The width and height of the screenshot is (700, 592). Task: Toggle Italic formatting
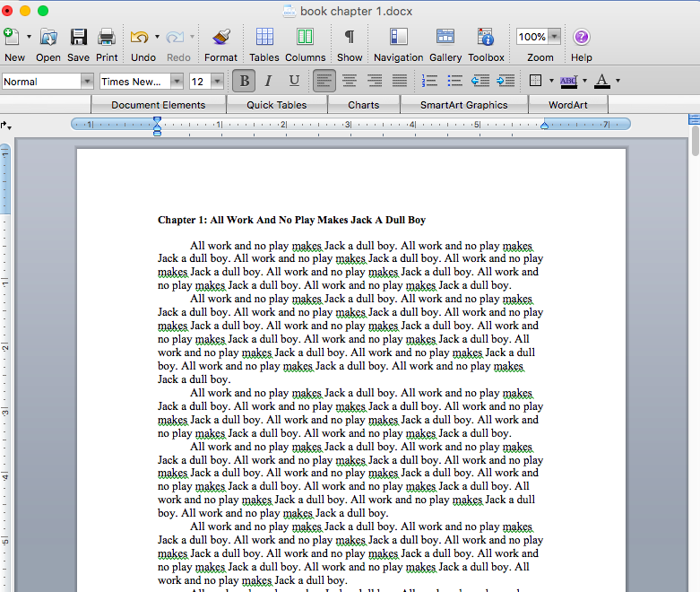[x=268, y=81]
